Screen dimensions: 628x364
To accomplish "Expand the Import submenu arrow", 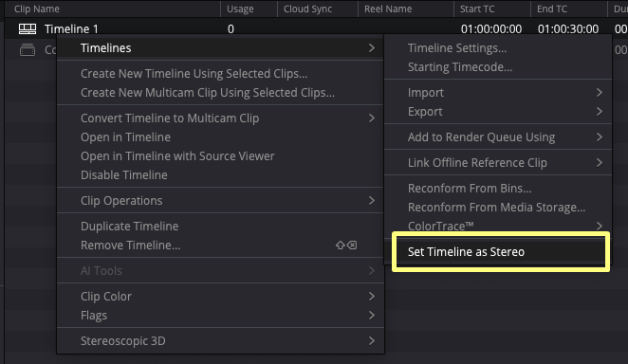I will click(x=600, y=92).
